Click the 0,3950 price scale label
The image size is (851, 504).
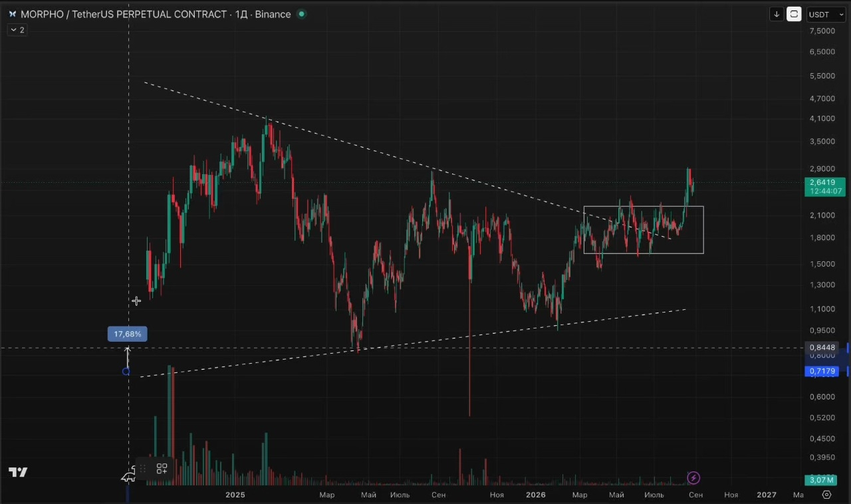click(822, 457)
